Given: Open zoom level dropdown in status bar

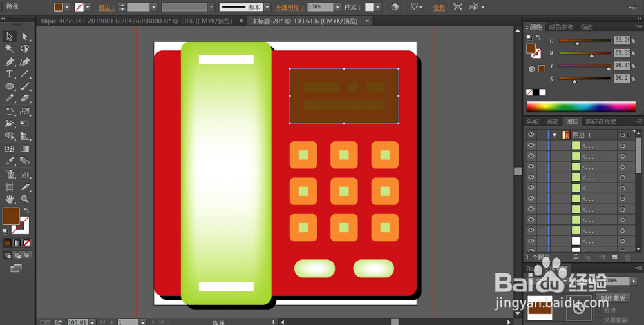Looking at the screenshot, I should (x=92, y=322).
